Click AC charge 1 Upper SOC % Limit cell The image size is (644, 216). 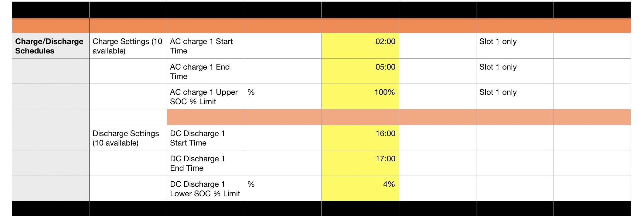coord(205,97)
